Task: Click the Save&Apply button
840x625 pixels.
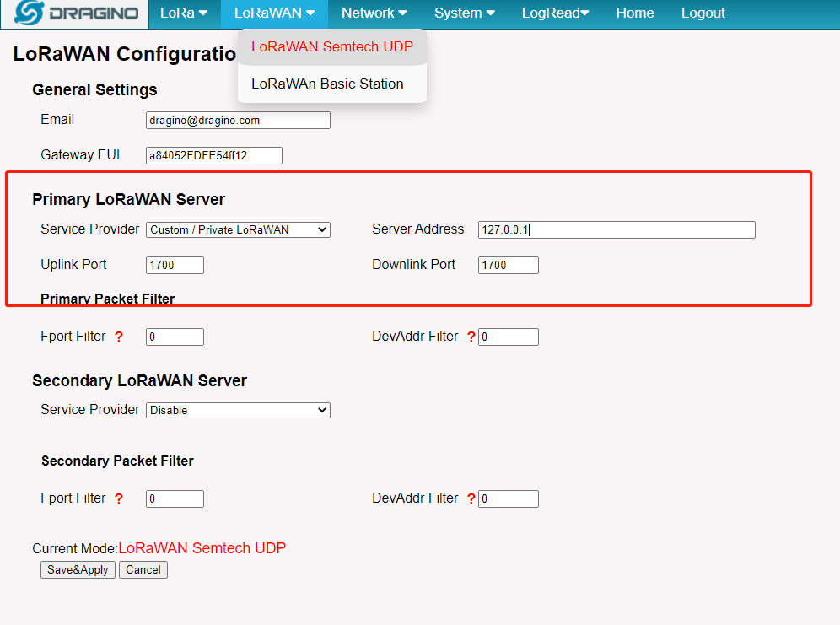Action: point(78,570)
